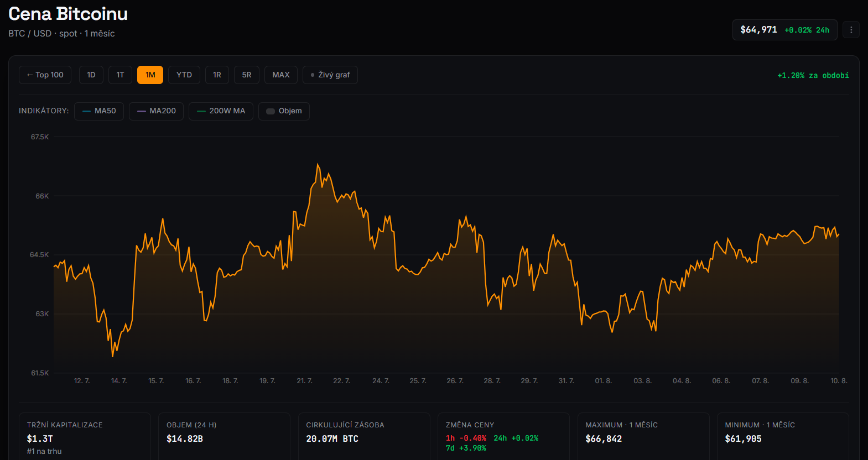Switch chart to YTD range
868x460 pixels.
tap(184, 75)
